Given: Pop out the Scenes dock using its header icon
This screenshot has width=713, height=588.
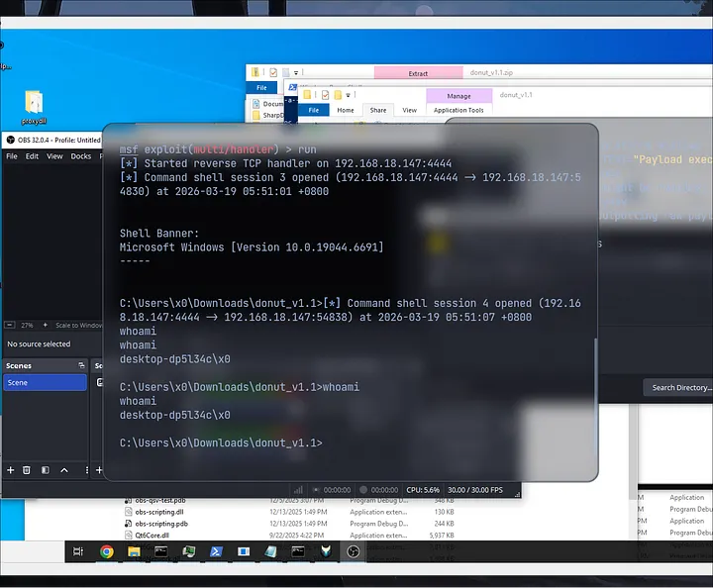Looking at the screenshot, I should (81, 365).
